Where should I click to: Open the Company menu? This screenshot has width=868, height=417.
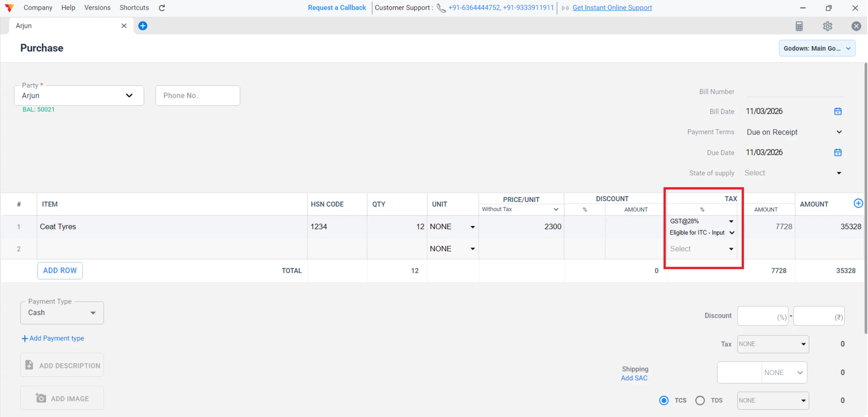coord(38,7)
